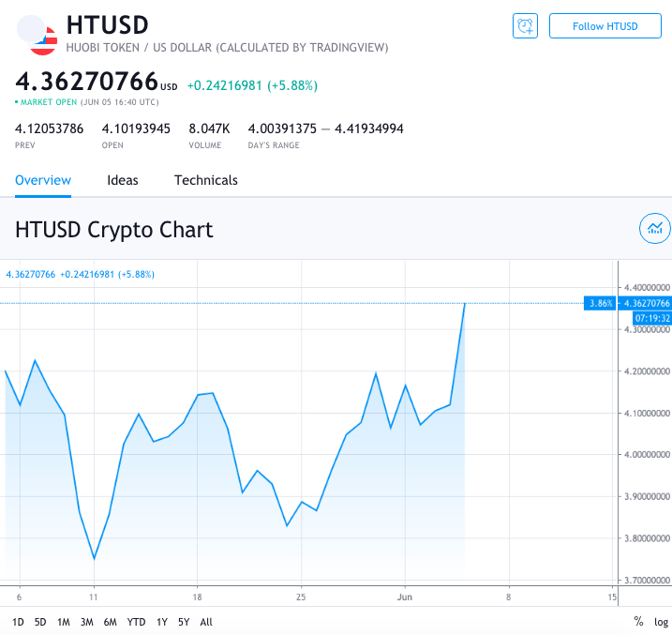672x635 pixels.
Task: Click the 4.40000000 price axis label
Action: pos(647,287)
